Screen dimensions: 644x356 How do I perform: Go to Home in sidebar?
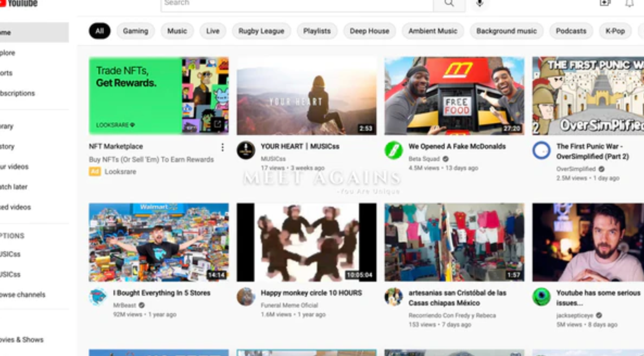[x=34, y=33]
